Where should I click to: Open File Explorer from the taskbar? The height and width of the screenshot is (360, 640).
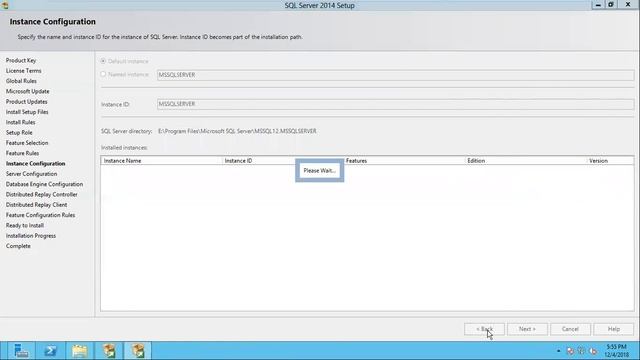80,351
